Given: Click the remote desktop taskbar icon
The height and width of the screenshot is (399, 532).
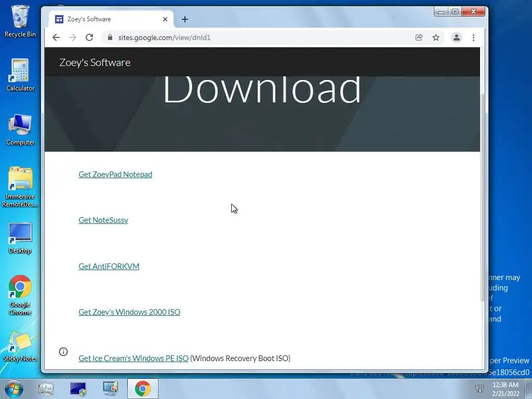Looking at the screenshot, I should tap(110, 389).
